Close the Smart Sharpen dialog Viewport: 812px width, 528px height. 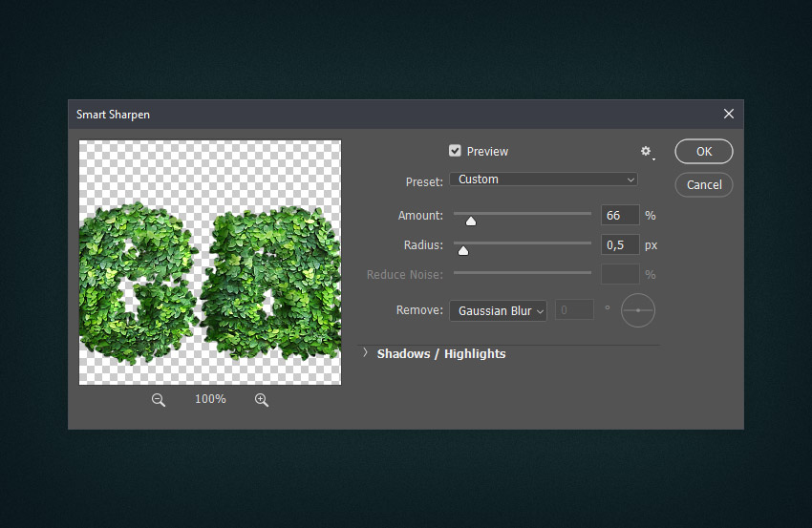click(x=729, y=114)
